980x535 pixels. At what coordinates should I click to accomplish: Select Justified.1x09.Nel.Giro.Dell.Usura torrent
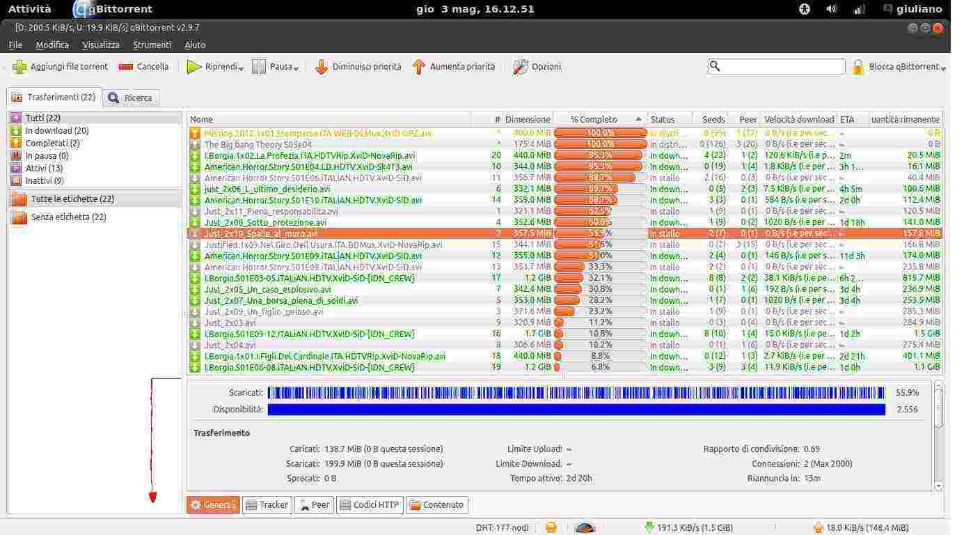(564, 245)
